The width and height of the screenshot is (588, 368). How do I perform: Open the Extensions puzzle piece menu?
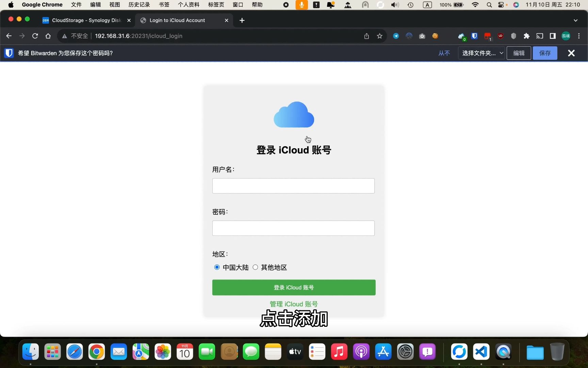point(527,36)
